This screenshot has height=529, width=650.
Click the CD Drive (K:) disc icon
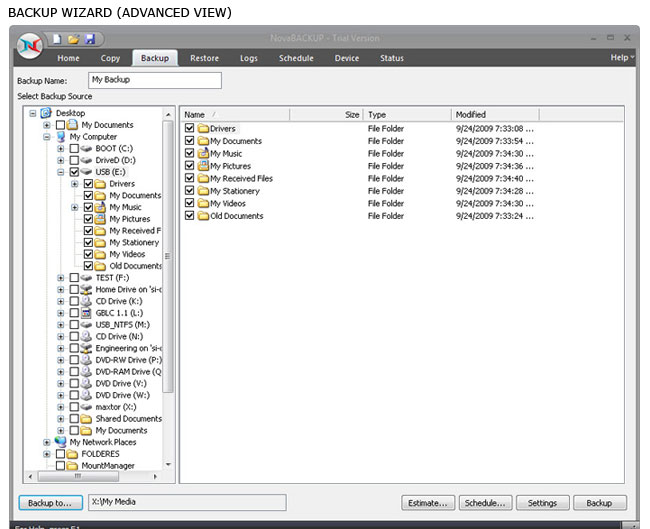click(x=86, y=301)
